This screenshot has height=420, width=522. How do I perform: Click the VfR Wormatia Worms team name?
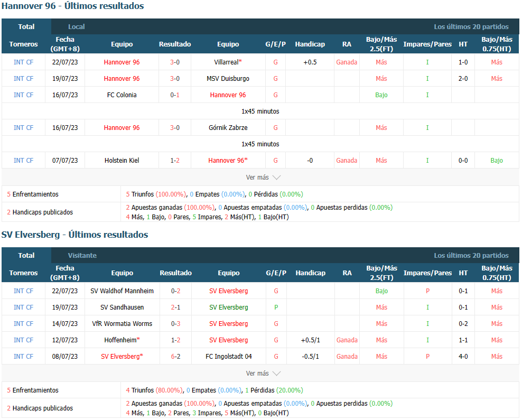point(122,323)
